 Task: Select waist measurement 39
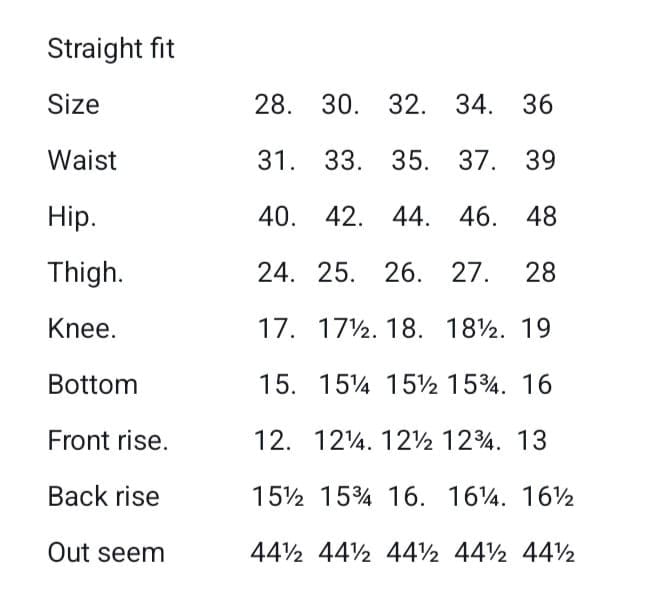click(x=541, y=161)
